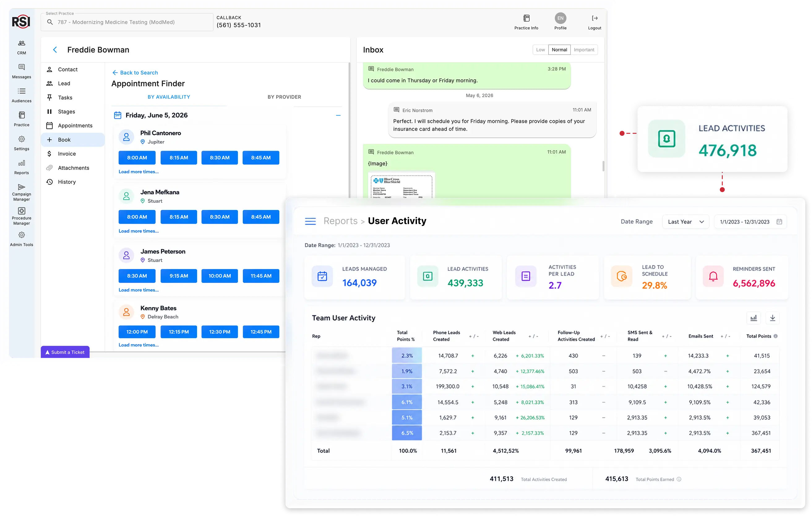Click the callback number (561) 555-1031

[x=238, y=25]
